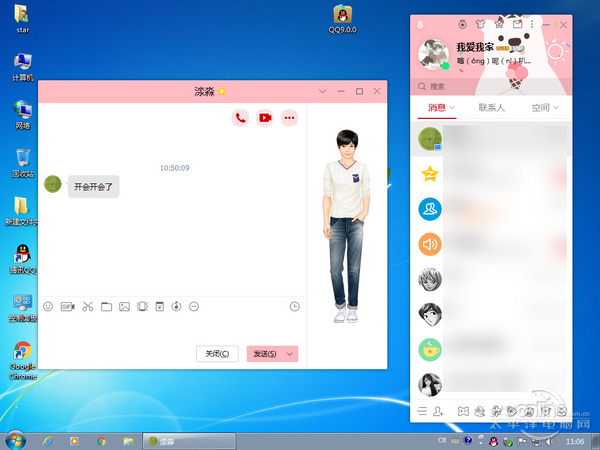Viewport: 600px width, 450px height.
Task: Expand the 消息 tab dropdown arrow
Action: [452, 108]
